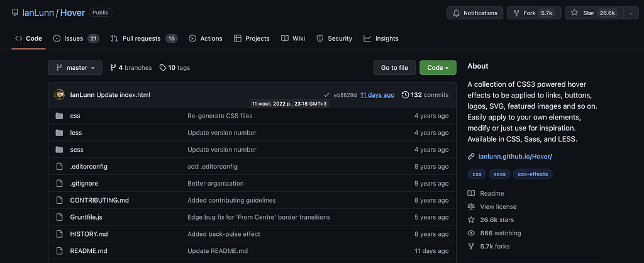644x263 pixels.
Task: Go to the Actions tab
Action: pyautogui.click(x=206, y=38)
